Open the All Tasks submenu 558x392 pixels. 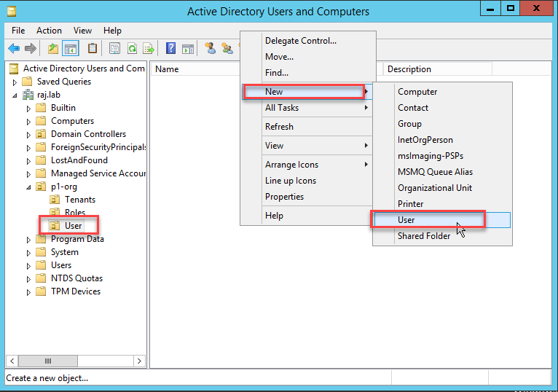point(307,108)
